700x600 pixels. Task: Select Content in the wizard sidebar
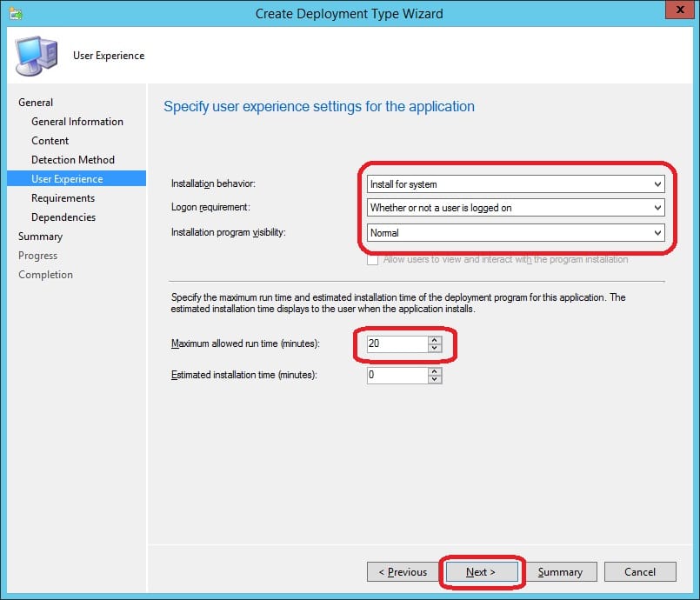coord(50,141)
